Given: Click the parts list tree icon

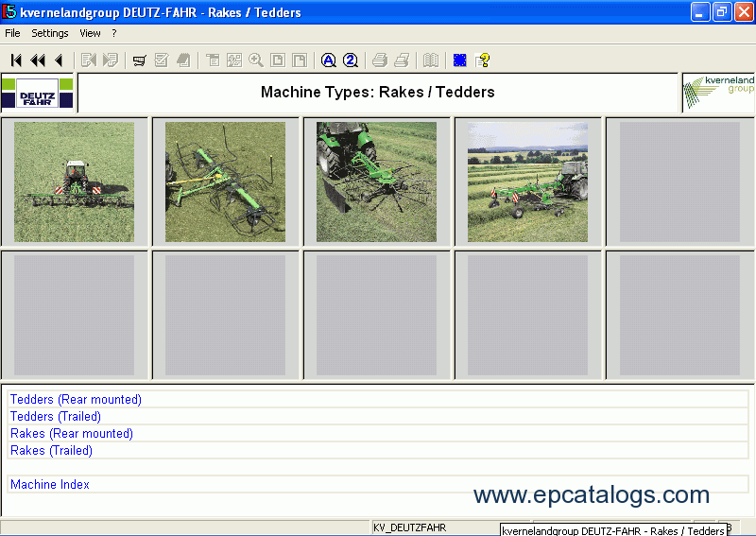Looking at the screenshot, I should point(213,61).
